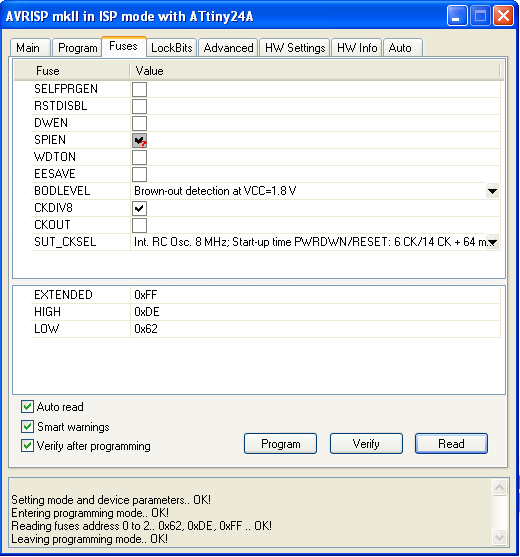Click the 'Entering programming mode.. OK!' log line
The height and width of the screenshot is (557, 520).
click(x=90, y=513)
